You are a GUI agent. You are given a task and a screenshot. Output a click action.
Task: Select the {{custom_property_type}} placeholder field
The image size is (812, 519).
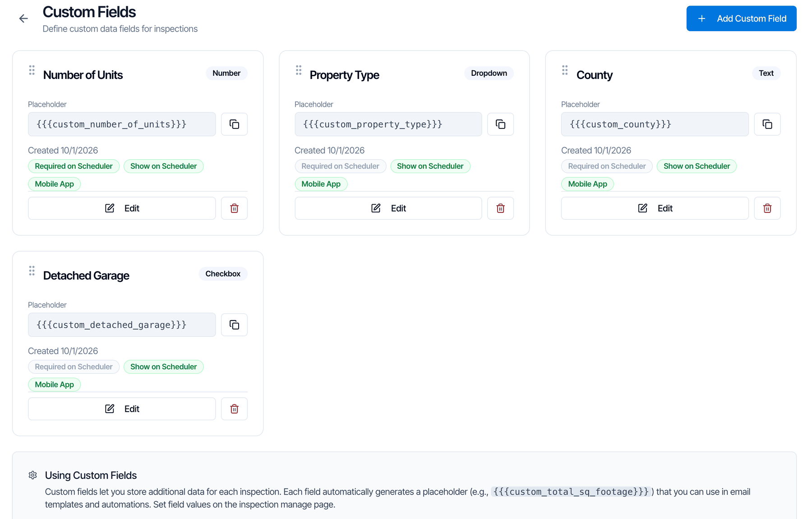pyautogui.click(x=388, y=124)
